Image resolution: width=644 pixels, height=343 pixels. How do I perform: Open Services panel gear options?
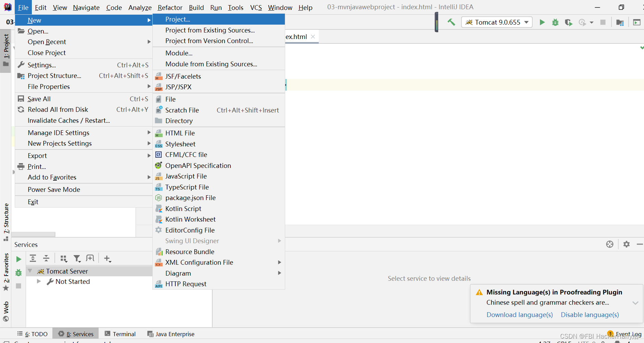tap(627, 244)
